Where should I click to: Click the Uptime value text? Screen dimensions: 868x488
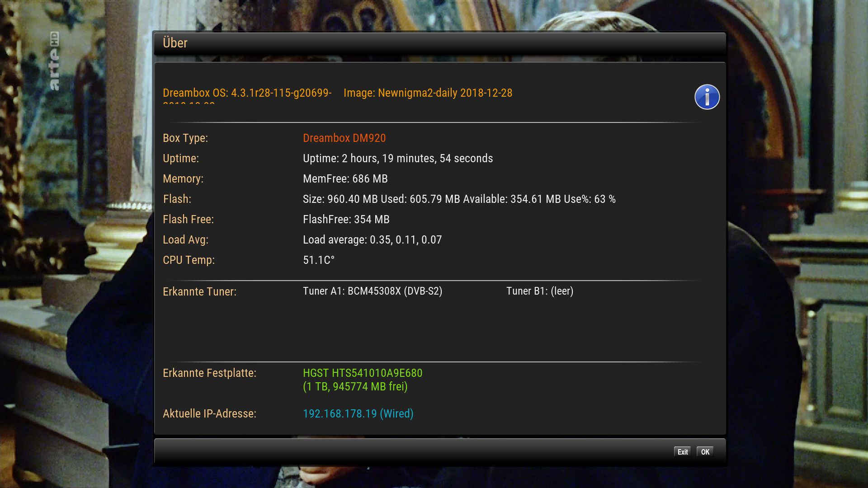[x=398, y=159]
